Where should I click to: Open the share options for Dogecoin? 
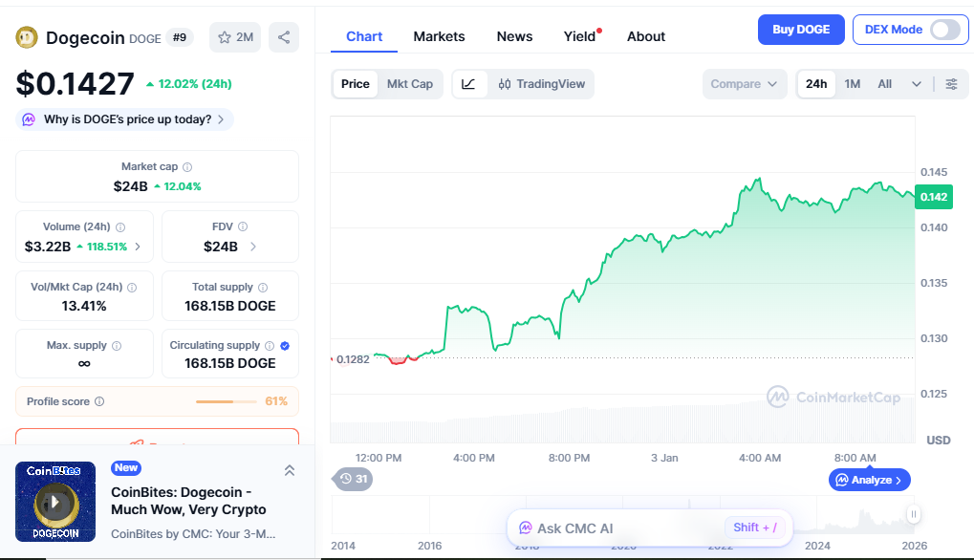[283, 36]
